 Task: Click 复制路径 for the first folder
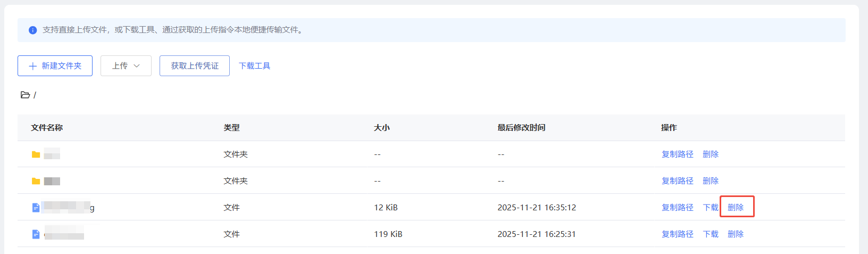click(677, 154)
